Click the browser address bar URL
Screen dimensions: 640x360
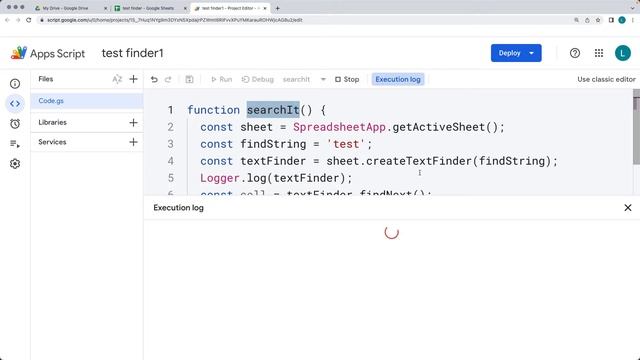point(175,20)
